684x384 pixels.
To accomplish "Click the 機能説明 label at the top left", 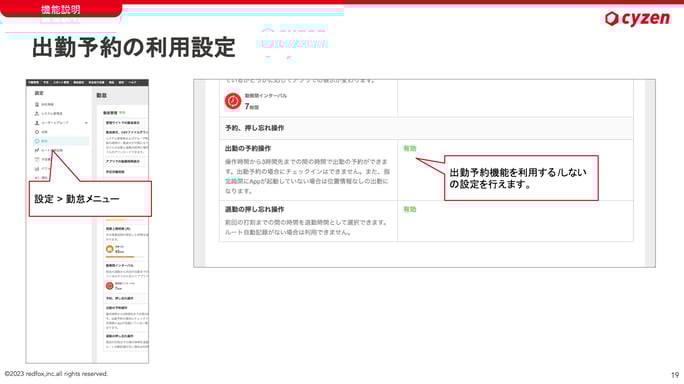I will coord(61,9).
